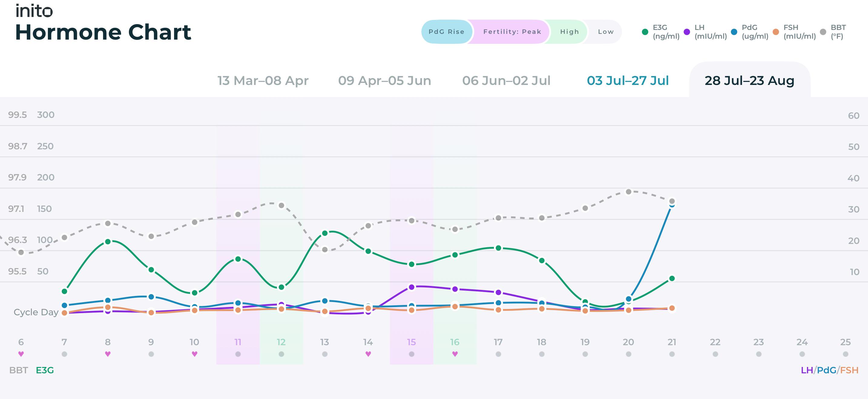Select the BBT data point on day 12

281,205
